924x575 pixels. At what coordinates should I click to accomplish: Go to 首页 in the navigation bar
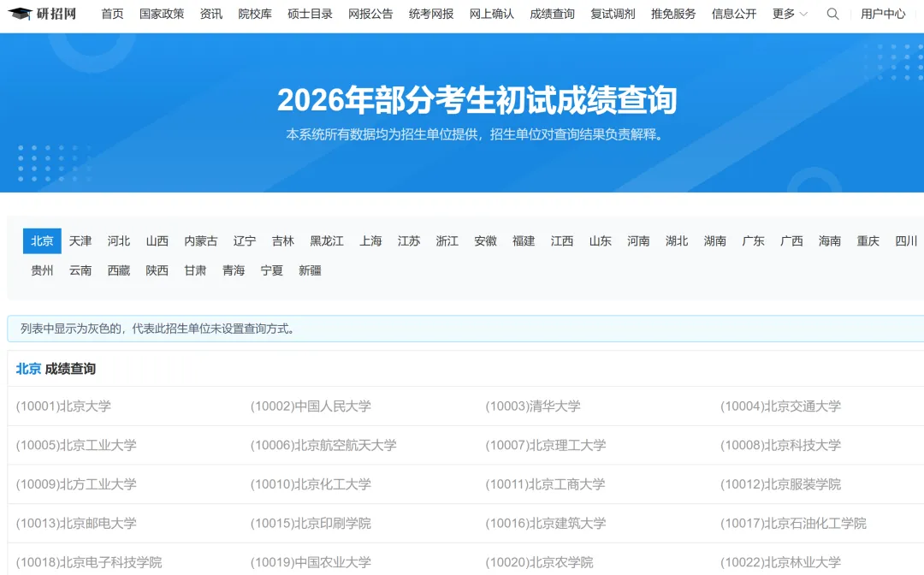[x=112, y=14]
